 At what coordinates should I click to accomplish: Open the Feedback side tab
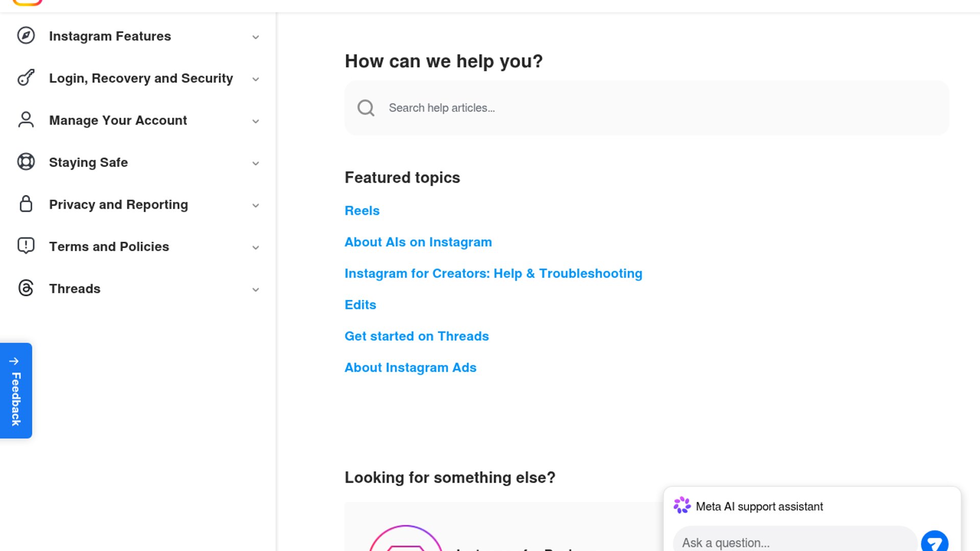(x=16, y=391)
